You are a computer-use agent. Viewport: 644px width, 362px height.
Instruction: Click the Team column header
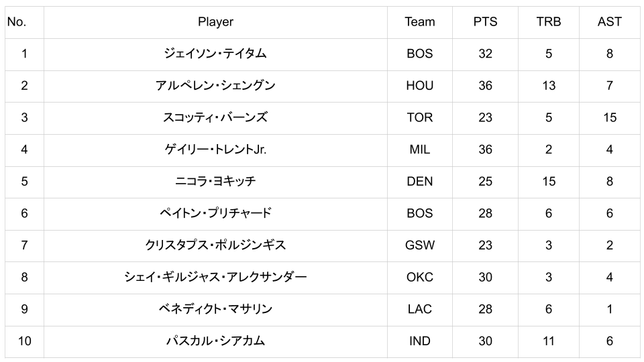click(419, 22)
